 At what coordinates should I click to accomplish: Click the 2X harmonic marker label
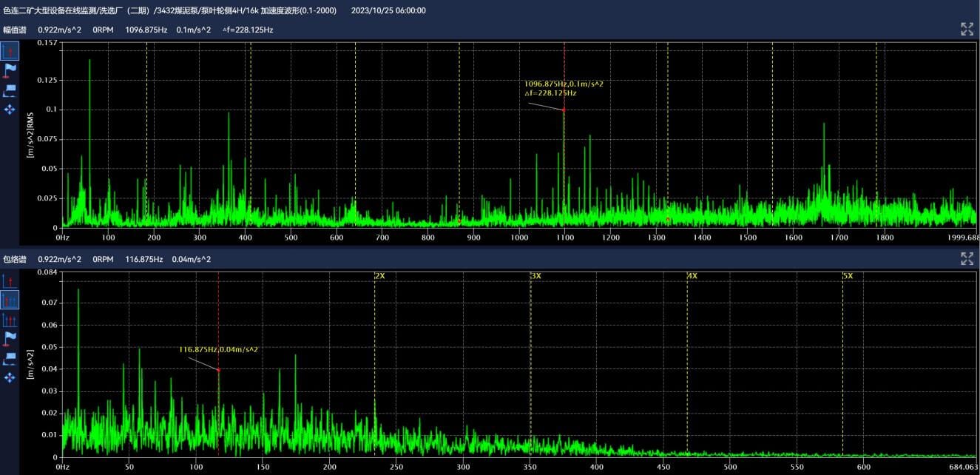click(379, 276)
